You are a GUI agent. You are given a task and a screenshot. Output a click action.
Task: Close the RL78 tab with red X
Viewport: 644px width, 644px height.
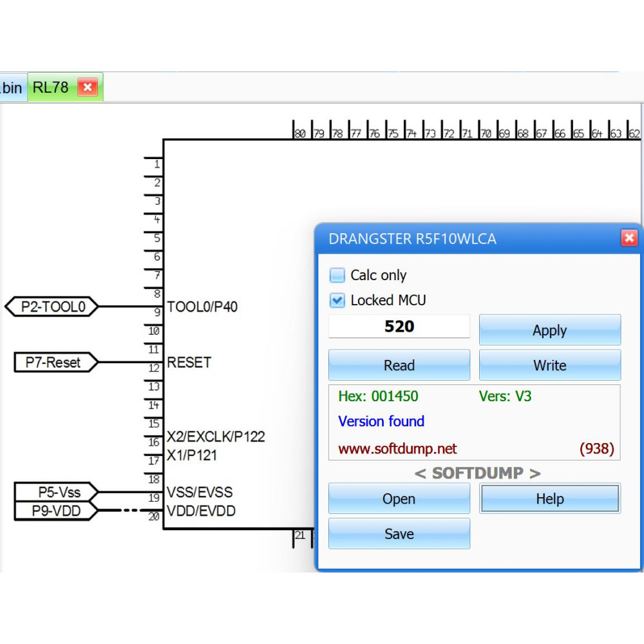pos(88,87)
